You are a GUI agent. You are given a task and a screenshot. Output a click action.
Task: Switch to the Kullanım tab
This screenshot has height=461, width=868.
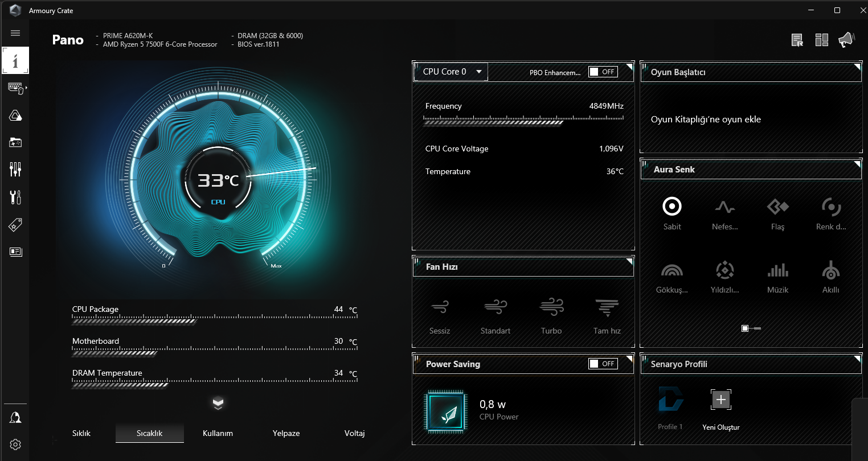218,433
